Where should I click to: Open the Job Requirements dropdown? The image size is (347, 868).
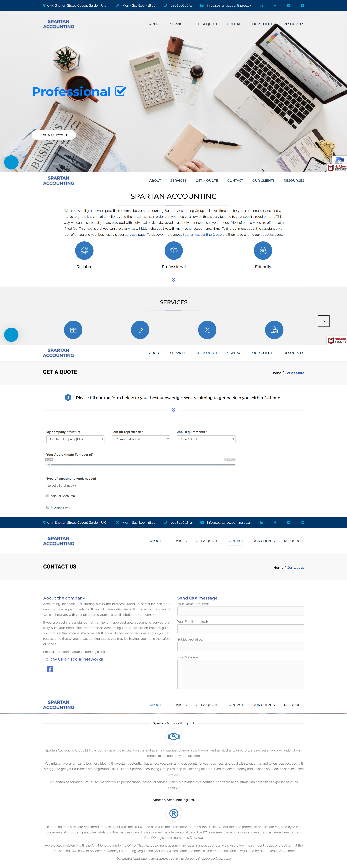206,439
